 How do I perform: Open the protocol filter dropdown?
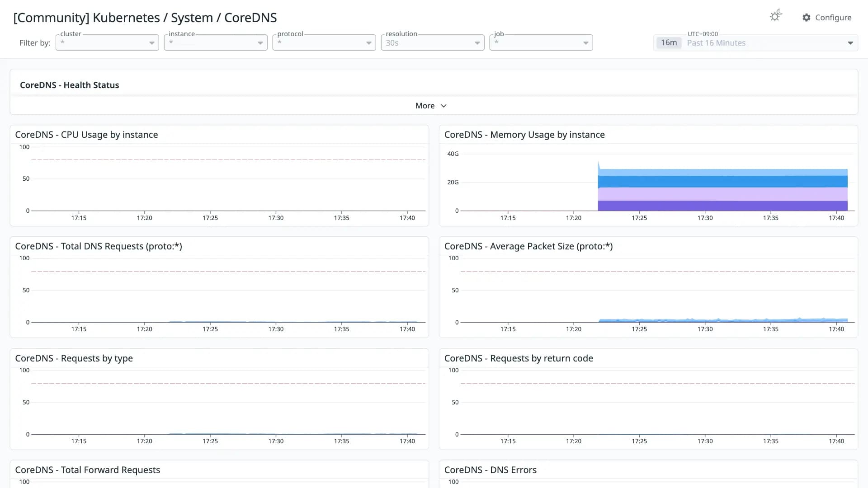(324, 42)
